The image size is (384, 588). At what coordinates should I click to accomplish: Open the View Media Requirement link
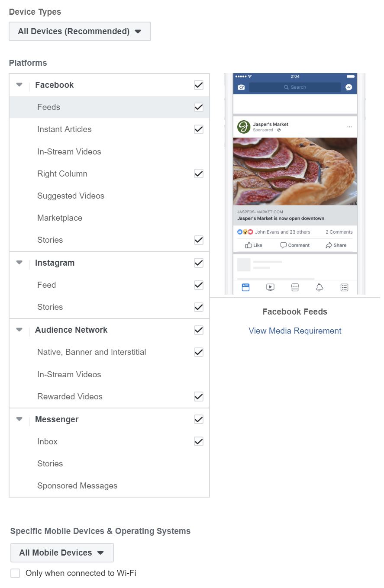pyautogui.click(x=295, y=331)
